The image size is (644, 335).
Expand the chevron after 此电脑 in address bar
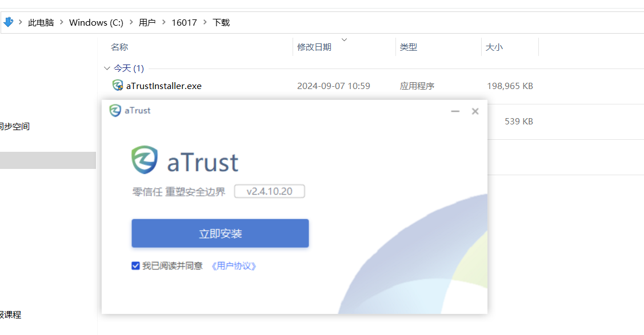point(62,22)
